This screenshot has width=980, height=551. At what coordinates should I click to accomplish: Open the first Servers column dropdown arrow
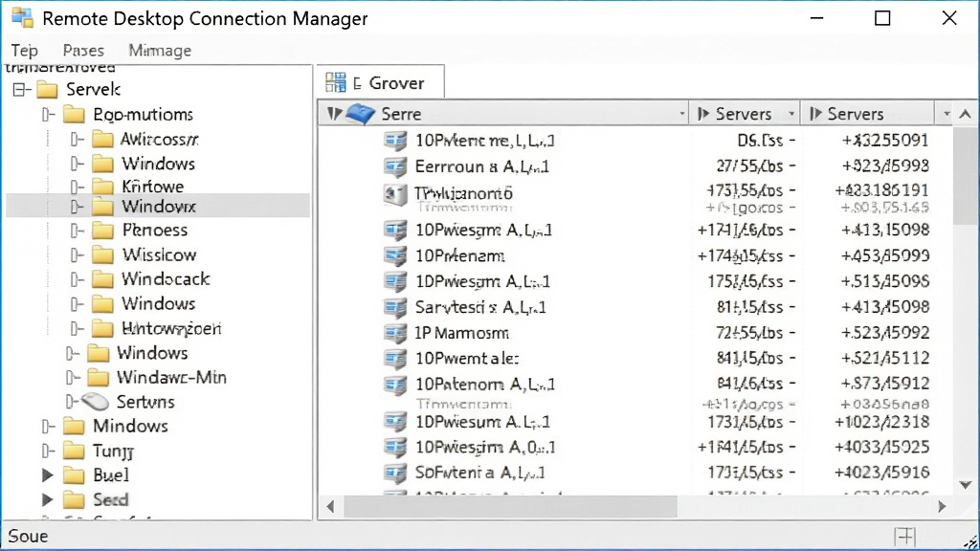click(x=791, y=115)
